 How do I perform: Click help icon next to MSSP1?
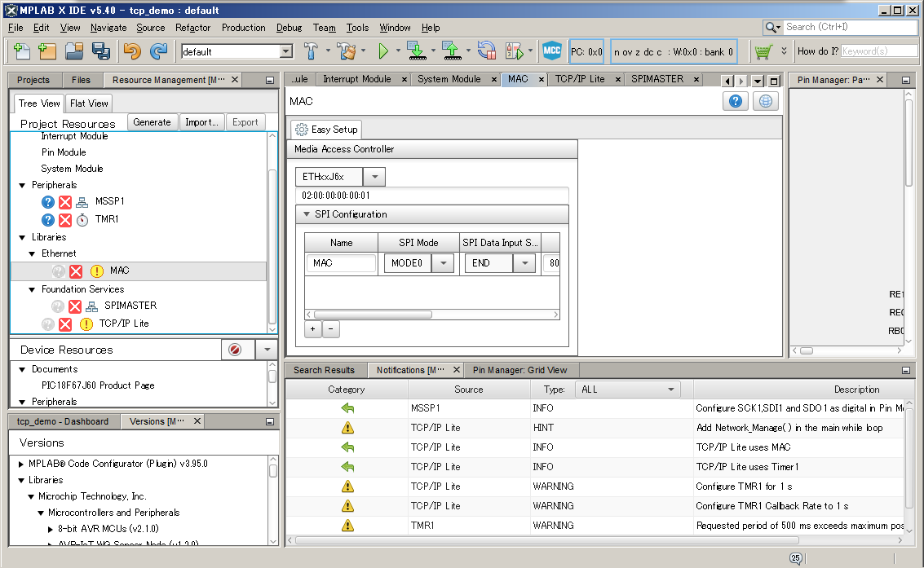pos(48,202)
